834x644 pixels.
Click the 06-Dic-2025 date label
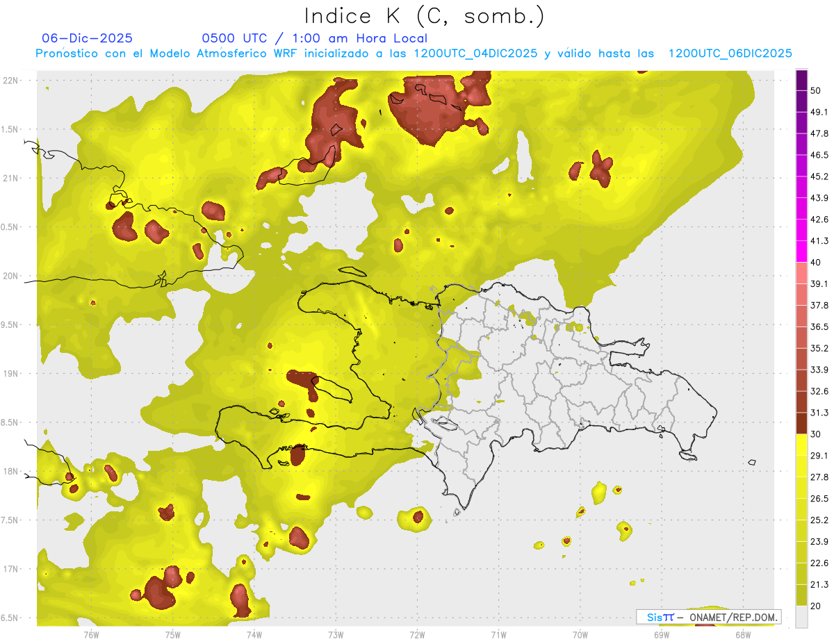(87, 38)
